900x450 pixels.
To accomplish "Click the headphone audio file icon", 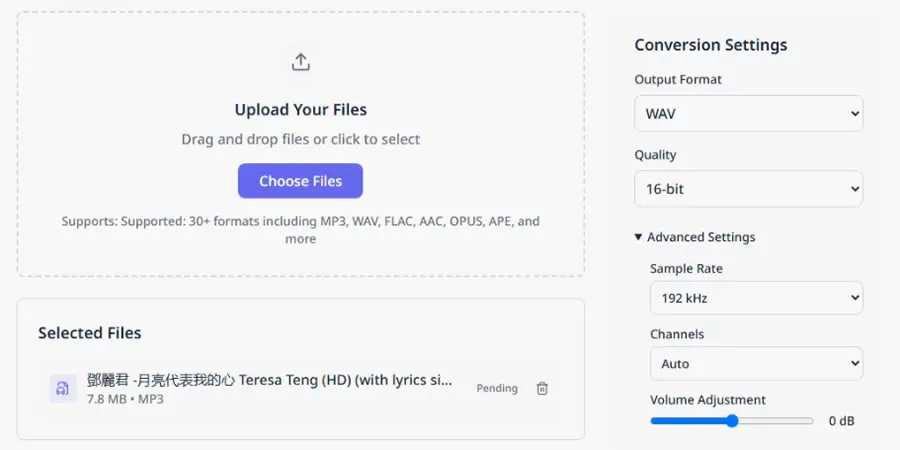I will pyautogui.click(x=63, y=389).
